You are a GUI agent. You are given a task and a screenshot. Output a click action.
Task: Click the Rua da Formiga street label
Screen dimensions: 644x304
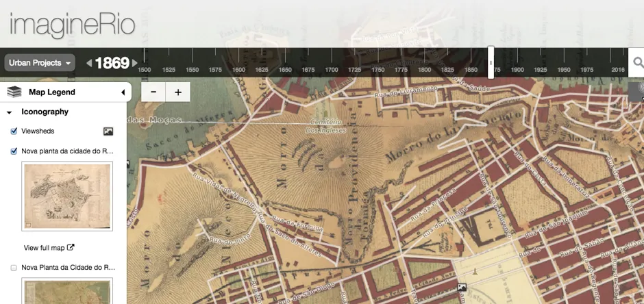point(297,223)
